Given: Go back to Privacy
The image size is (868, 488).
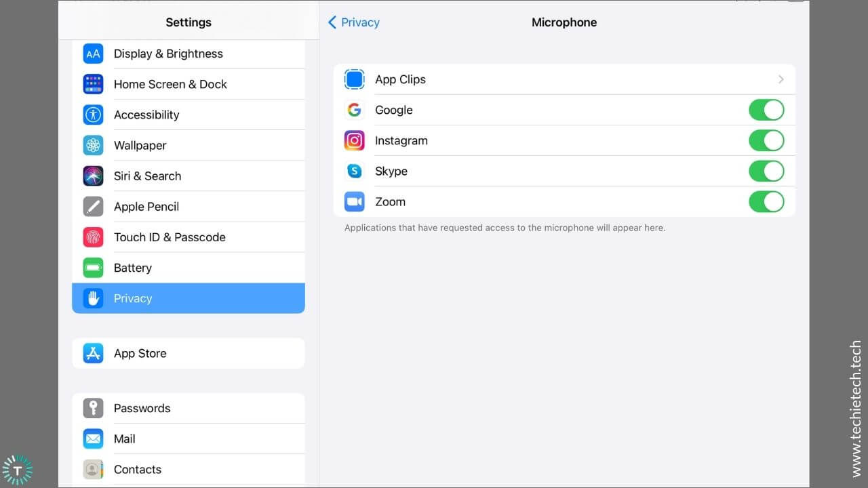Looking at the screenshot, I should [x=353, y=22].
